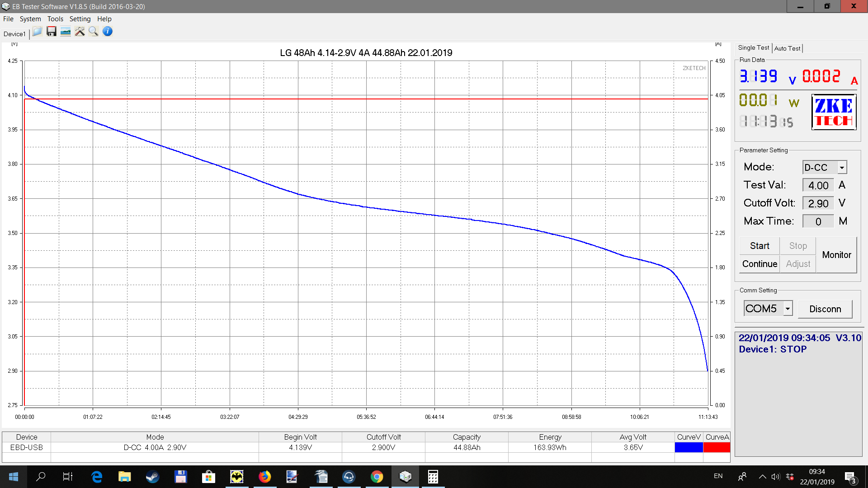
Task: Click the blue info icon
Action: pos(108,32)
